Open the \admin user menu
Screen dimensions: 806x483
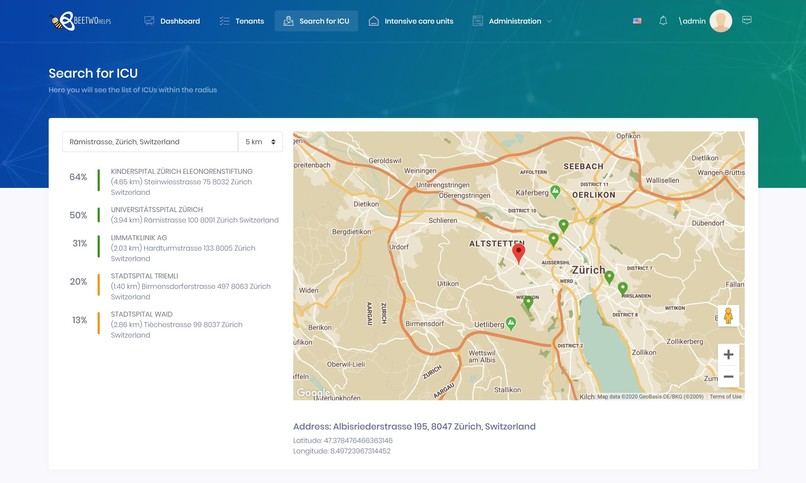click(692, 21)
